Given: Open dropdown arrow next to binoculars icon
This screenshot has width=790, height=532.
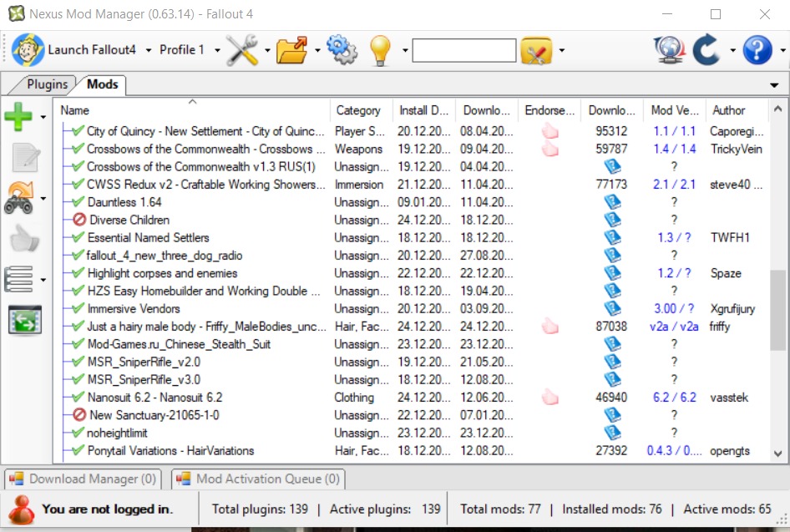Looking at the screenshot, I should point(43,198).
